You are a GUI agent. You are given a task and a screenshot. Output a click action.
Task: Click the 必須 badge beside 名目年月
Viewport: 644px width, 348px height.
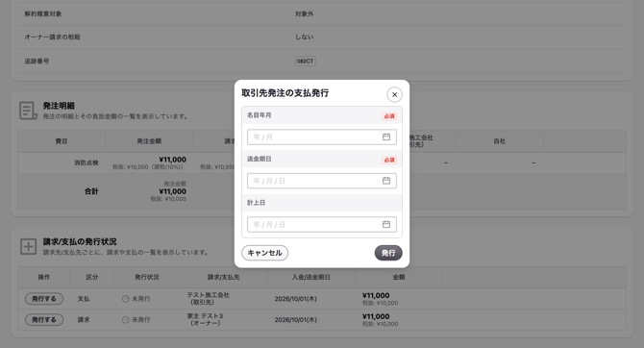pyautogui.click(x=389, y=116)
